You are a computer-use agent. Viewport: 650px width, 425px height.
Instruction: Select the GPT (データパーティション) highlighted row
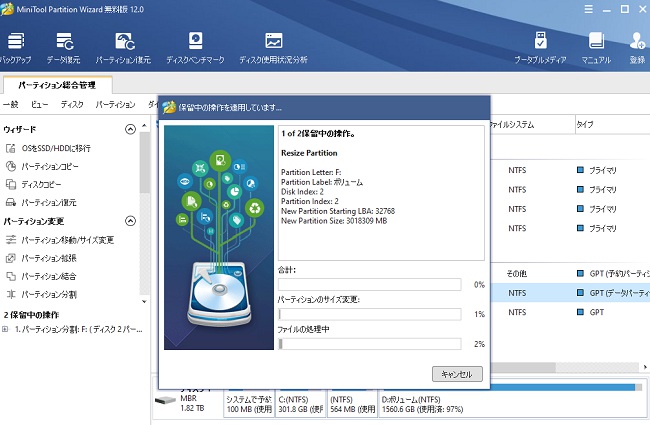(x=570, y=293)
